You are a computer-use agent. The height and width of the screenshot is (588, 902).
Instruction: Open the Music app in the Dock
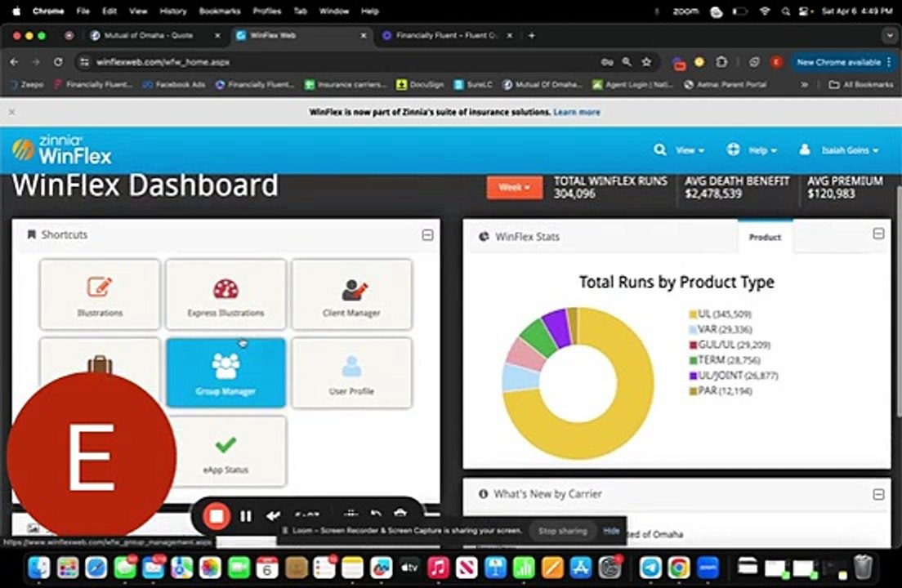pos(439,568)
